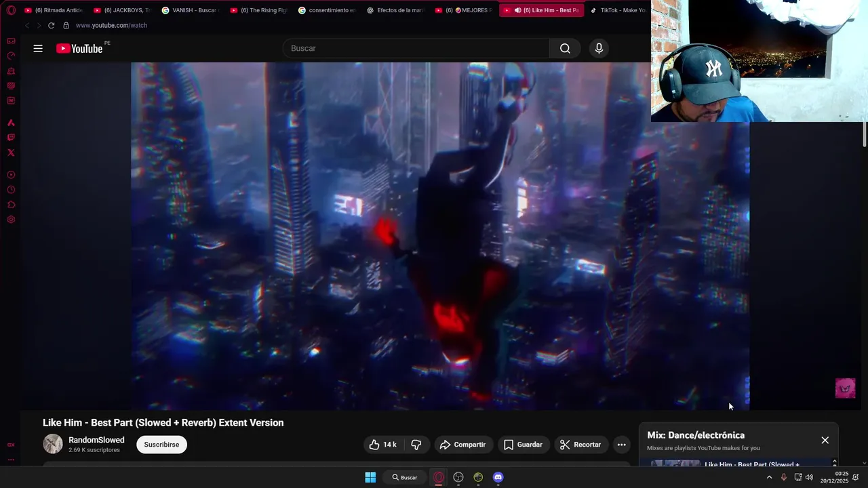
Task: Click the Mix: Dance/electrónica title
Action: tap(696, 435)
